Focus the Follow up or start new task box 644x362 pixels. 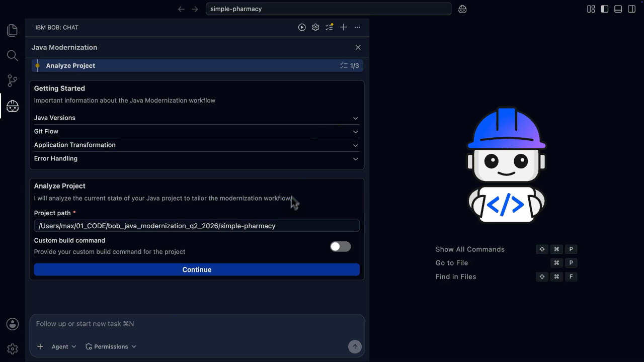[197, 324]
